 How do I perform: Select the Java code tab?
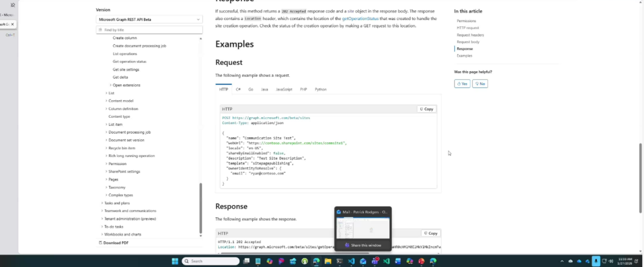265,89
